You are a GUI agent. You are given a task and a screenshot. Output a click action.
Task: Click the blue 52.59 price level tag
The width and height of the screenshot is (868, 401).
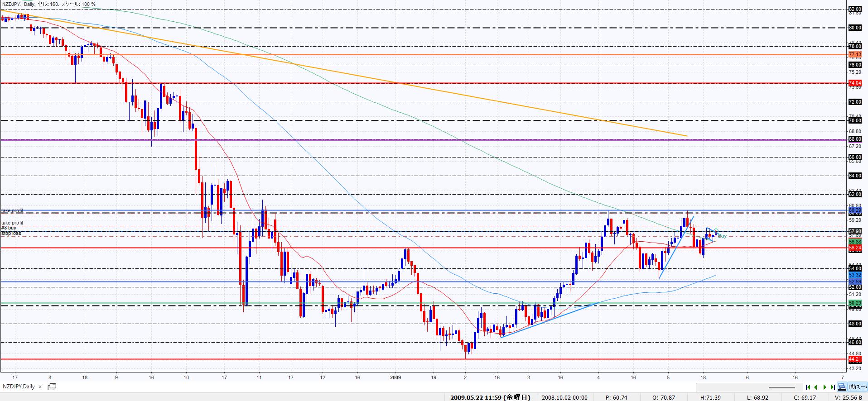pyautogui.click(x=854, y=282)
